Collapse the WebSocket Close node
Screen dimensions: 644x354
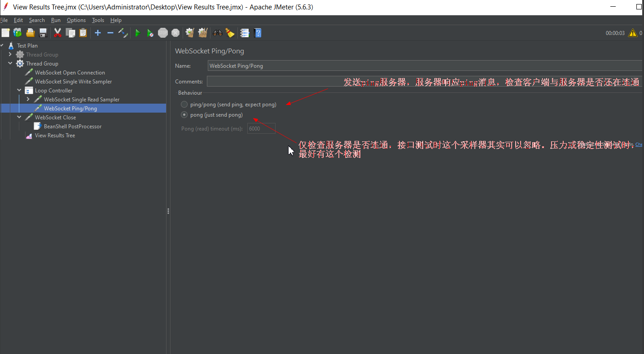coord(19,117)
